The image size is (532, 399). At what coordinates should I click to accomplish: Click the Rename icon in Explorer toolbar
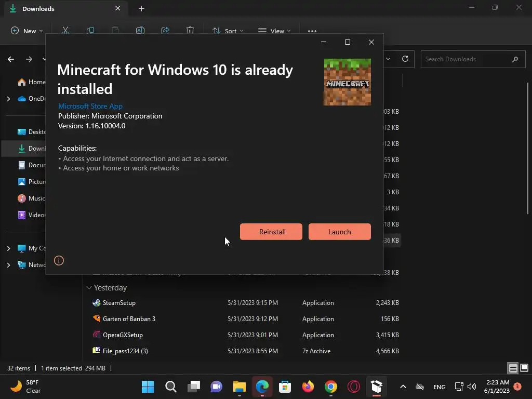click(140, 31)
